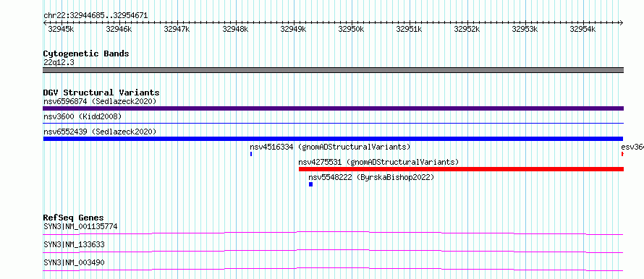Click the thin blue nsv3600 variant line
The height and width of the screenshot is (279, 644).
coord(333,123)
